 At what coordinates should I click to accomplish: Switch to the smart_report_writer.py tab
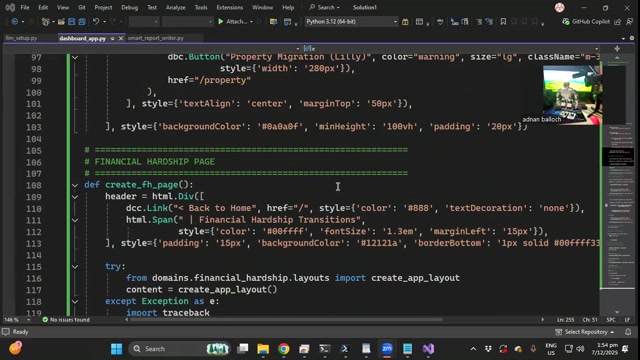click(156, 38)
